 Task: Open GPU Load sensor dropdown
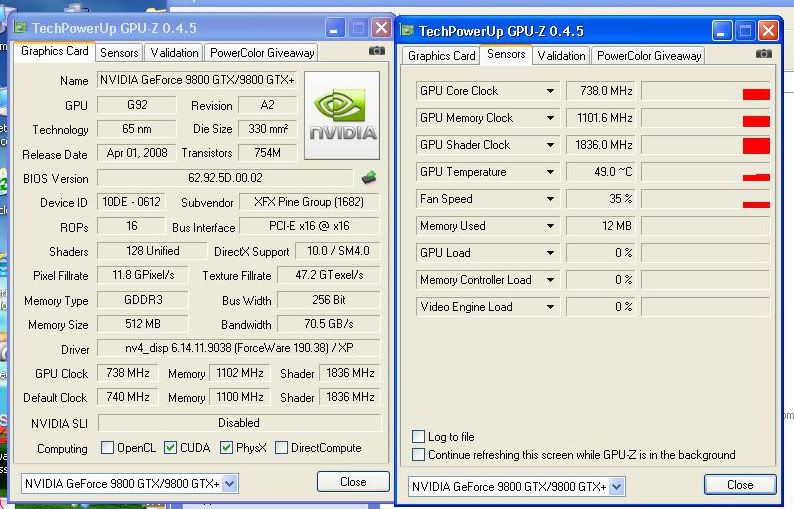click(550, 253)
